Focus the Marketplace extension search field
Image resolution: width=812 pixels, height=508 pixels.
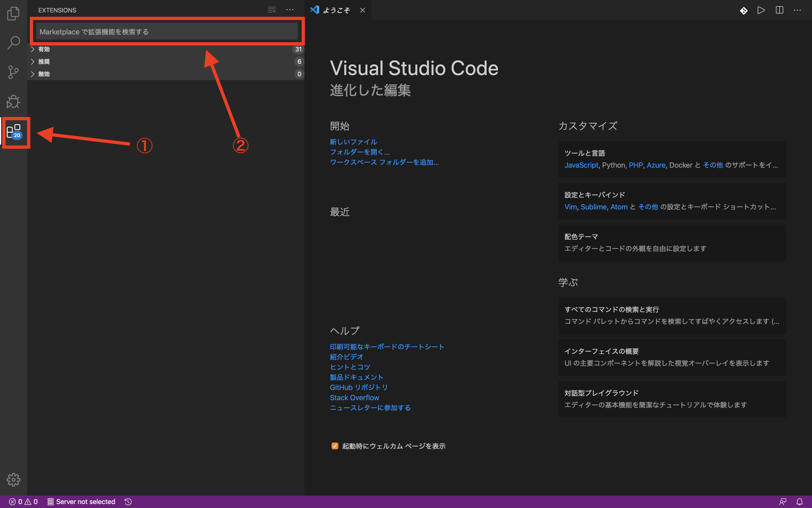(167, 32)
